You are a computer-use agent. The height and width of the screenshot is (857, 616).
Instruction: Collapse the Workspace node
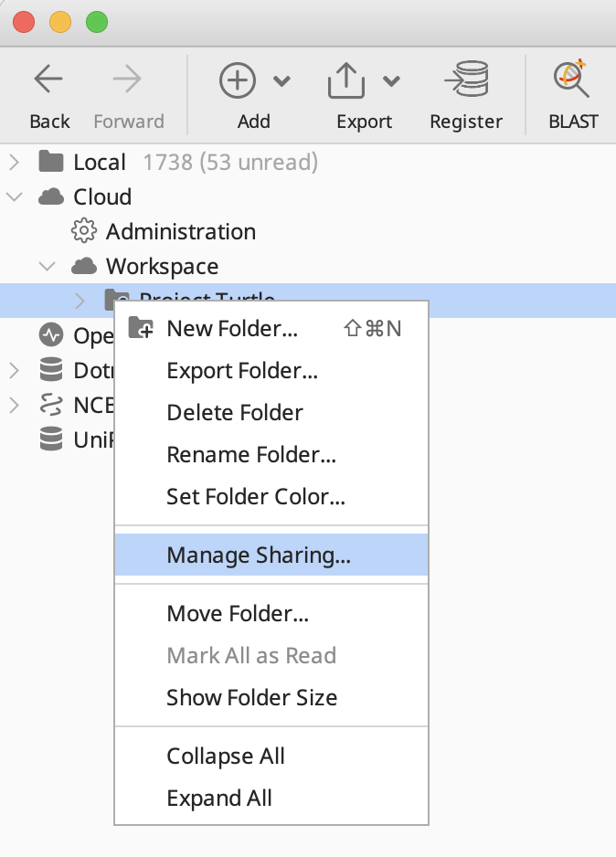[47, 267]
